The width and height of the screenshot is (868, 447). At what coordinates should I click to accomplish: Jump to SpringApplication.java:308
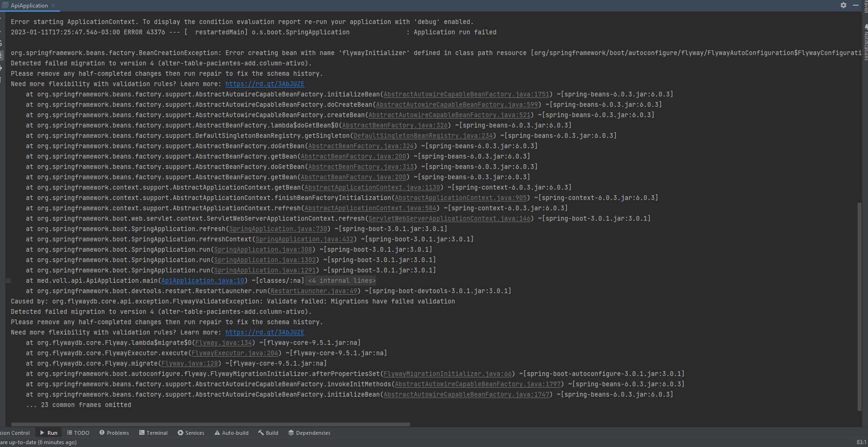pos(263,249)
